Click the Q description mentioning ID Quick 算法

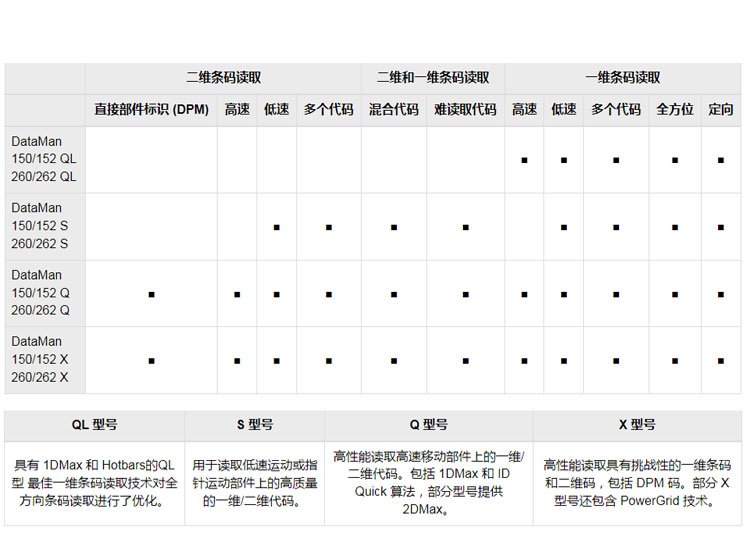[x=429, y=483]
